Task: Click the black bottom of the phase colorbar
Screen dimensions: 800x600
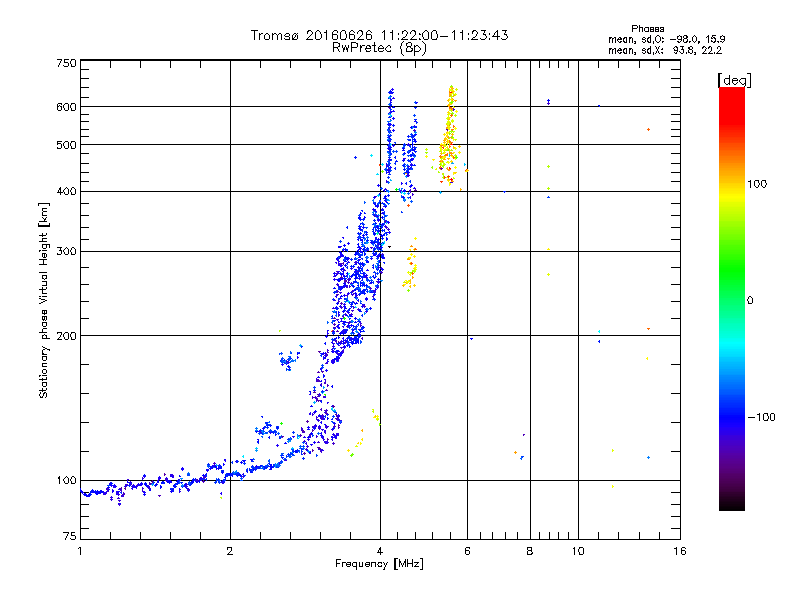Action: 732,505
